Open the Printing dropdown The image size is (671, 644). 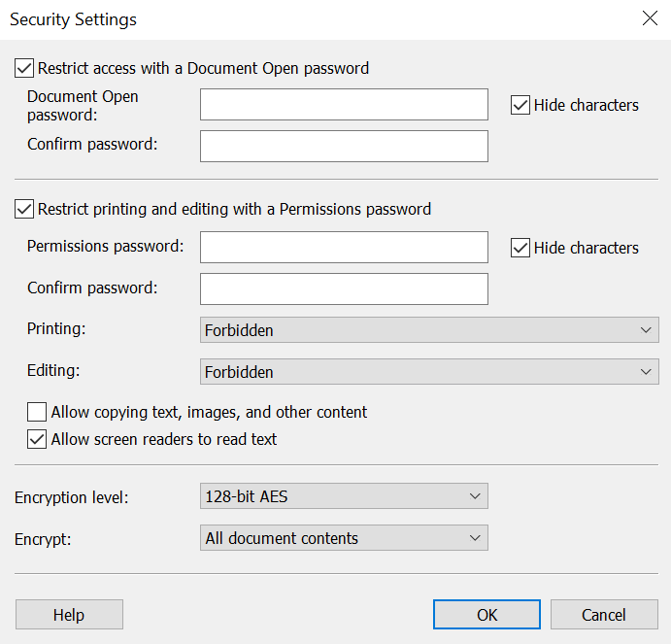click(429, 329)
